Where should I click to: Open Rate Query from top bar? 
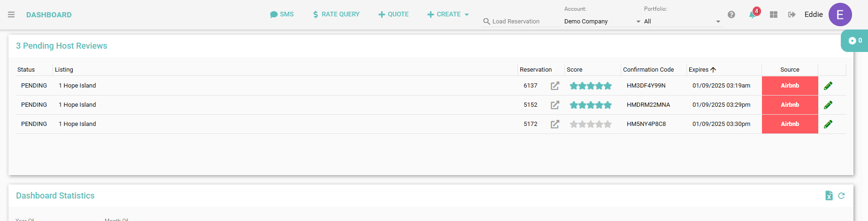[336, 15]
